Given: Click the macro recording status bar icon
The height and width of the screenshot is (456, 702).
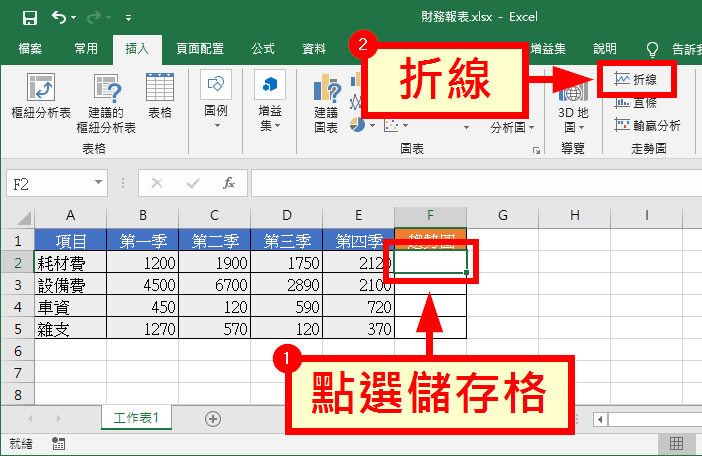Looking at the screenshot, I should pyautogui.click(x=58, y=443).
